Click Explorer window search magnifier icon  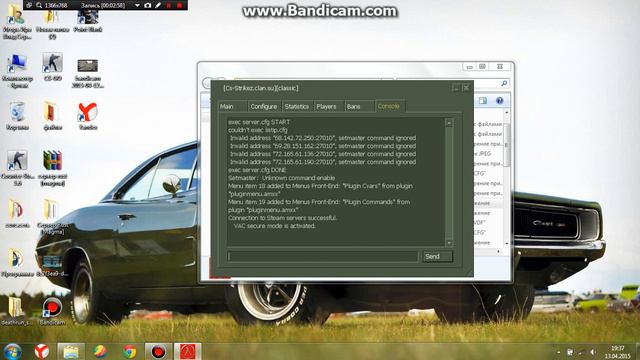tap(504, 83)
